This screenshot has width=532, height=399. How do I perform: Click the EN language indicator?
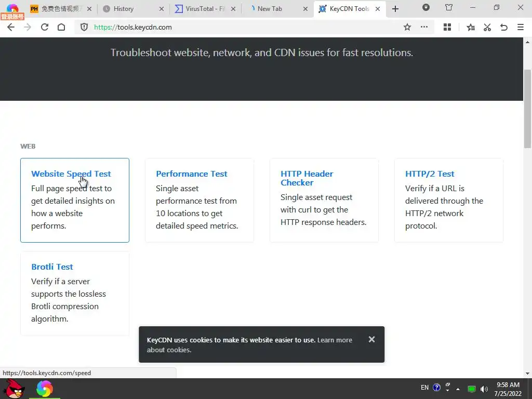pos(424,388)
